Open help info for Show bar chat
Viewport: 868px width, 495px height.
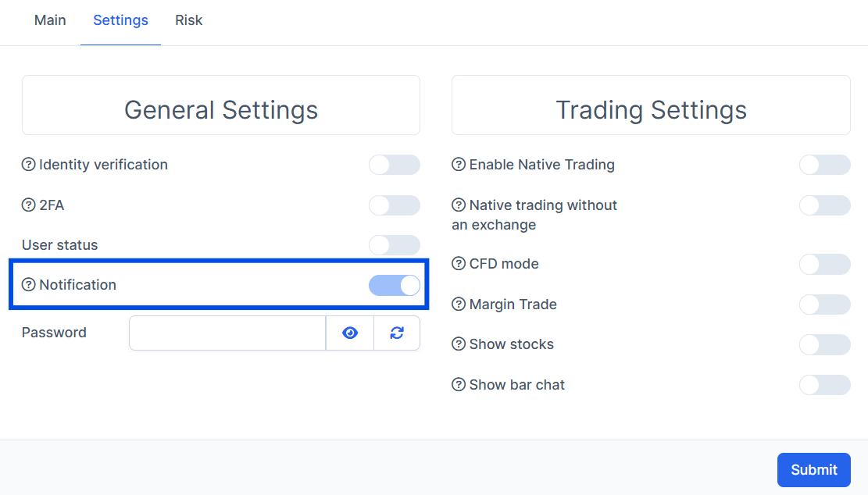pos(458,385)
